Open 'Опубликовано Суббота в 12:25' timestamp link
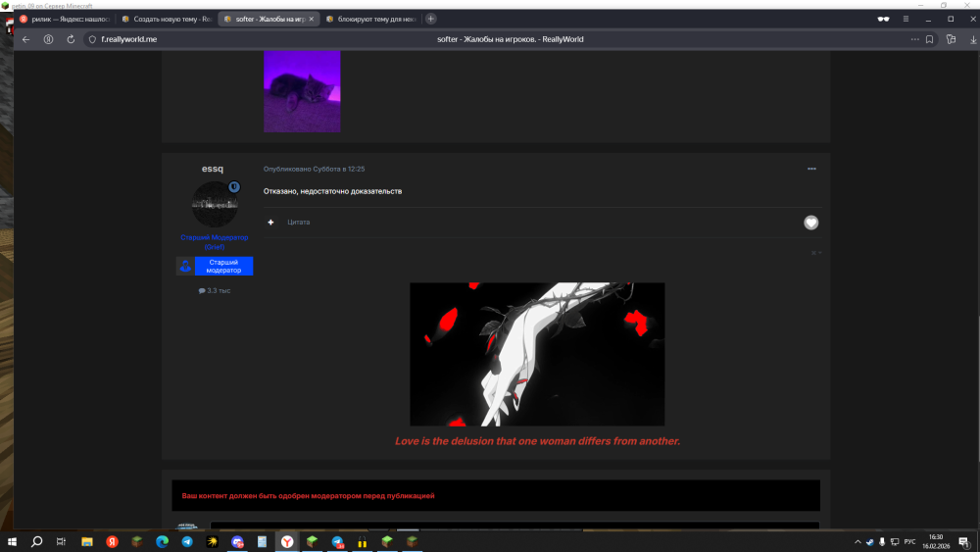 pos(314,169)
